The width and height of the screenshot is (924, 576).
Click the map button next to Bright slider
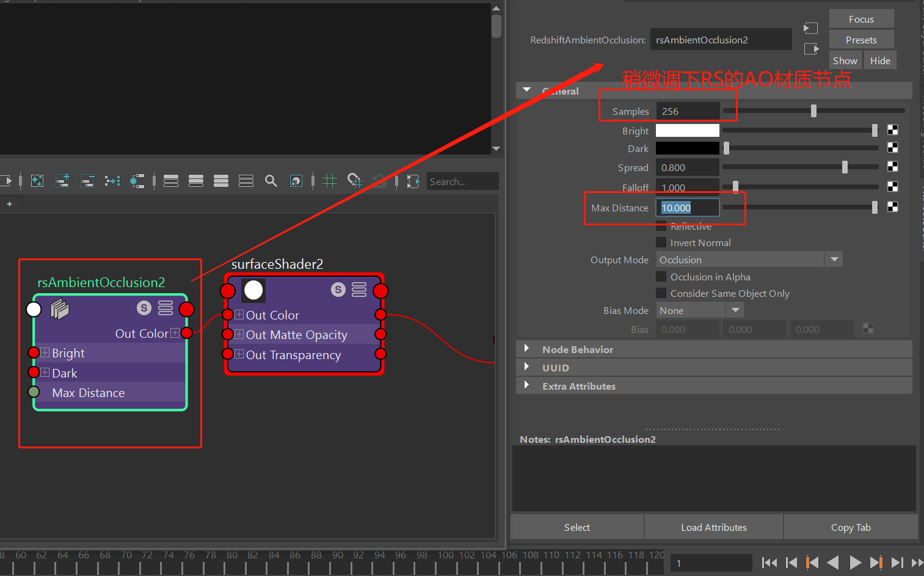click(892, 130)
